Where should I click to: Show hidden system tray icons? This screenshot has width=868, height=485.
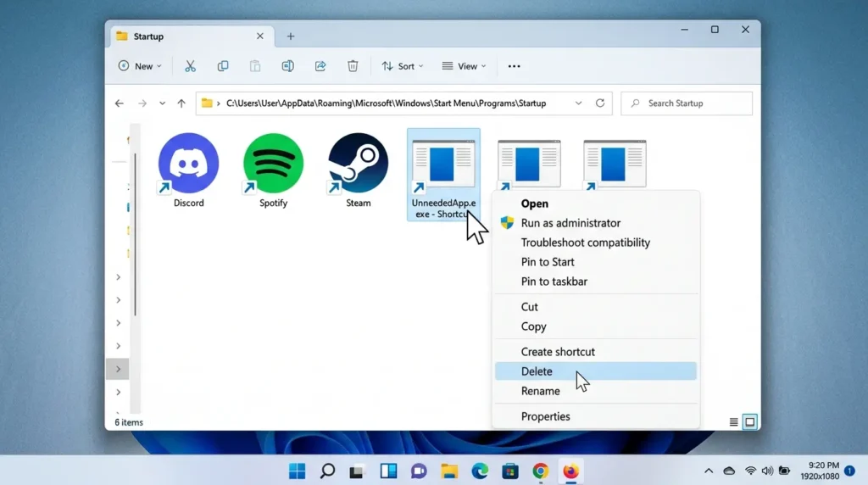tap(709, 471)
